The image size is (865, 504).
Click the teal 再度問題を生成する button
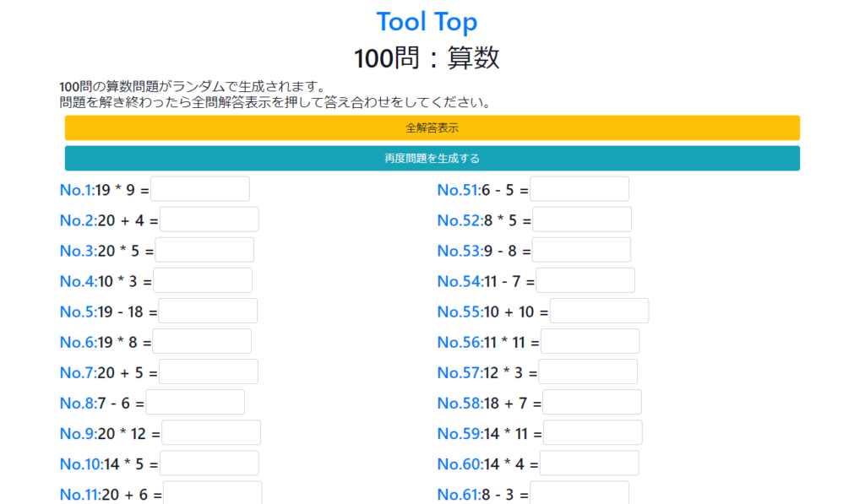(432, 158)
